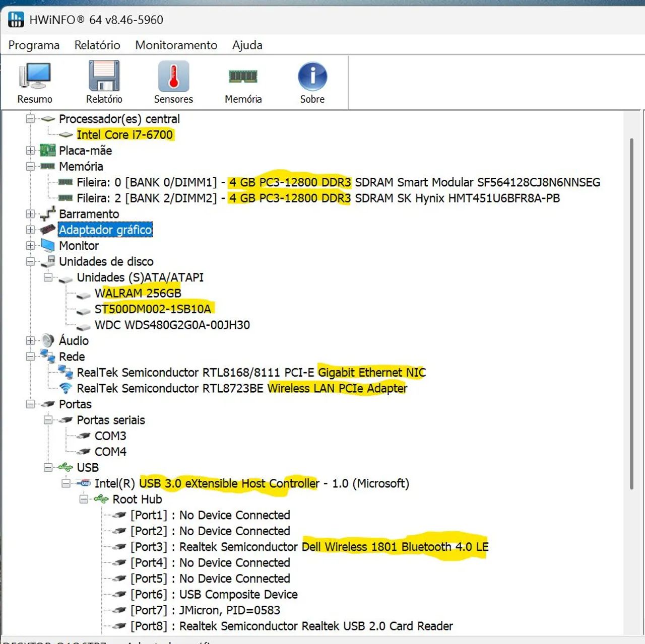Click the Unidades de disco drive icon
Screen dimensions: 645x644
[x=48, y=261]
